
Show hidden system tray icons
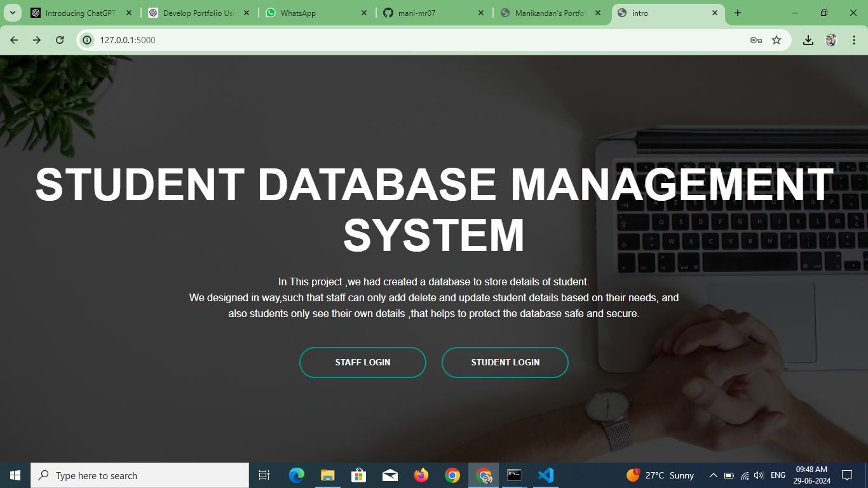(x=713, y=475)
